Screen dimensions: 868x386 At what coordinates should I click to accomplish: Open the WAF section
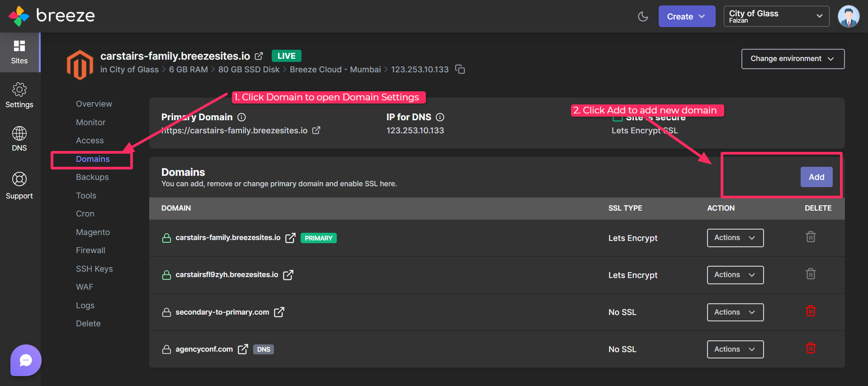pyautogui.click(x=85, y=287)
